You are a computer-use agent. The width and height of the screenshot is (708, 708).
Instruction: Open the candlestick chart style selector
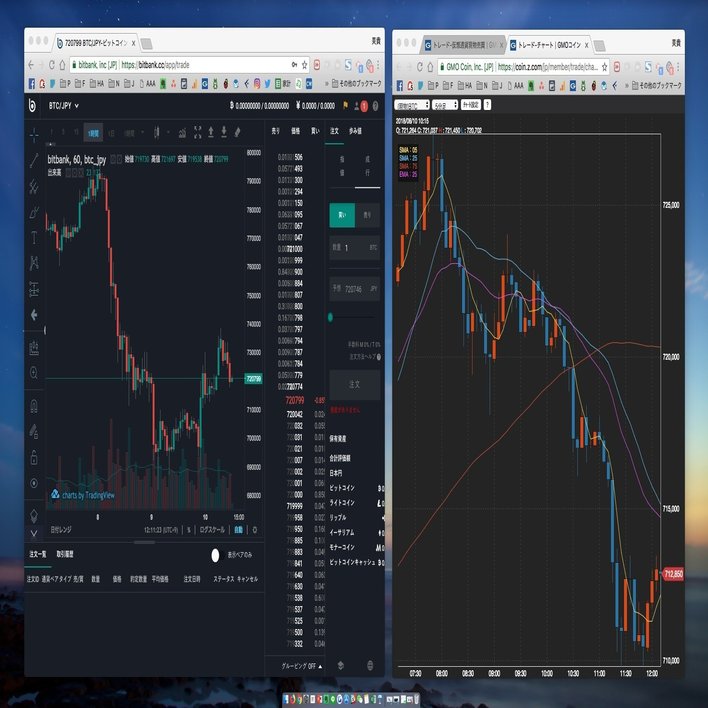coord(157,132)
